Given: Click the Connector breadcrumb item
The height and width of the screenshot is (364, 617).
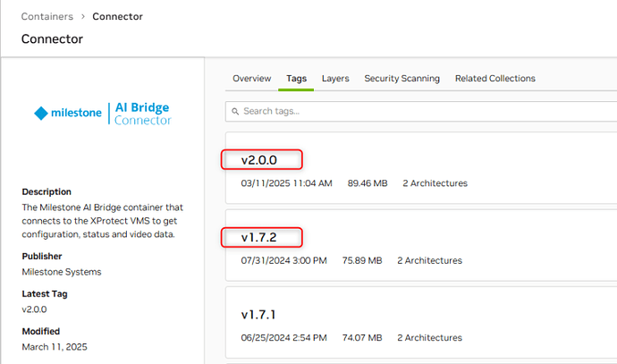Looking at the screenshot, I should pyautogui.click(x=117, y=16).
